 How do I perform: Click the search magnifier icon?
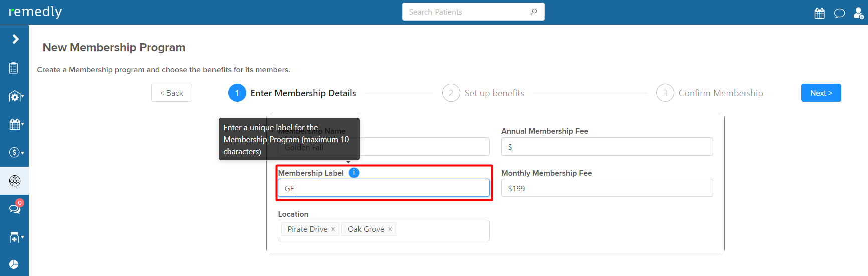pos(534,12)
